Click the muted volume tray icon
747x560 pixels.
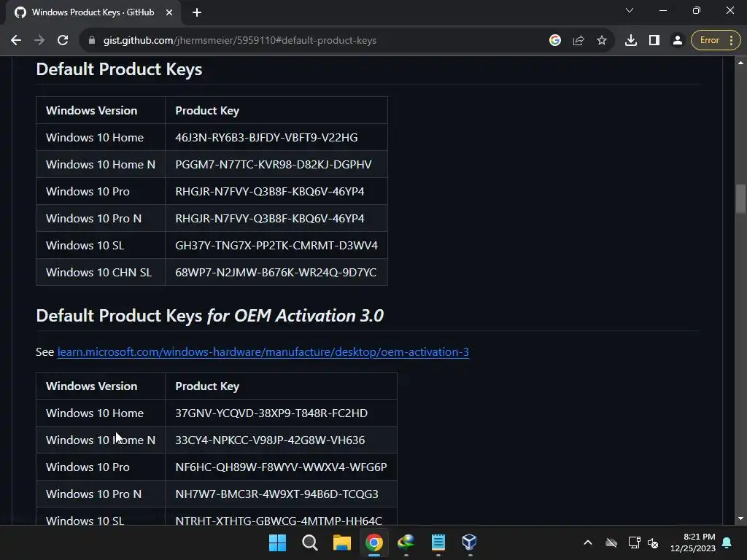tap(653, 542)
